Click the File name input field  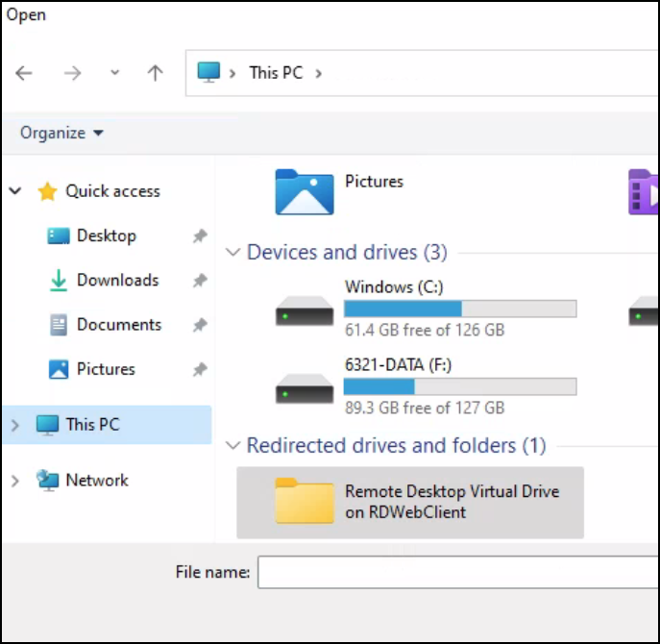point(457,573)
